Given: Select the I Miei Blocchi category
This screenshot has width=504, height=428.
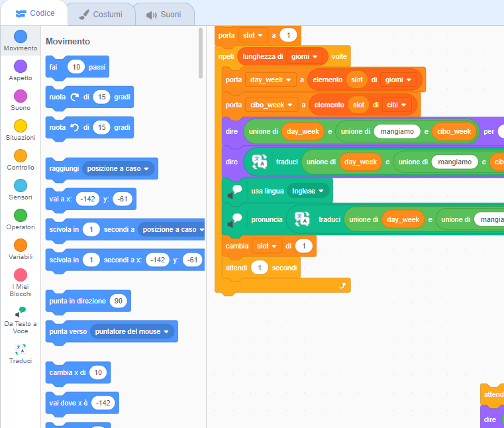Looking at the screenshot, I should 21,275.
